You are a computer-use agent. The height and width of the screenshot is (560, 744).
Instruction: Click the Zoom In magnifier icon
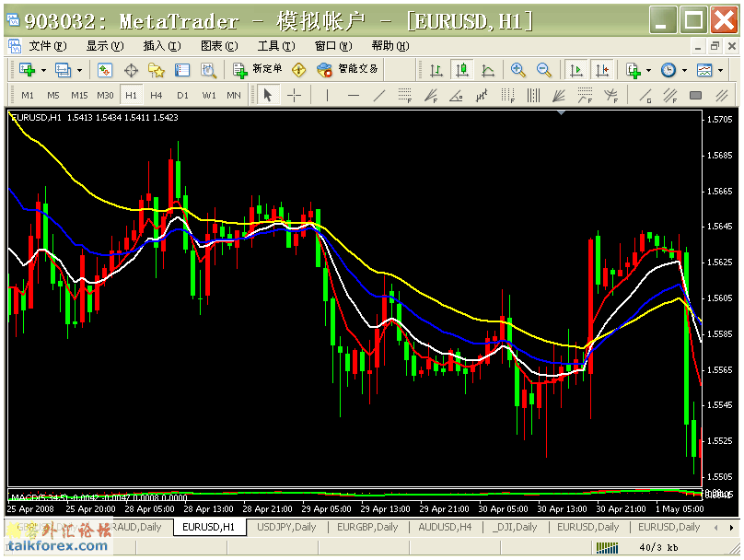(x=518, y=70)
